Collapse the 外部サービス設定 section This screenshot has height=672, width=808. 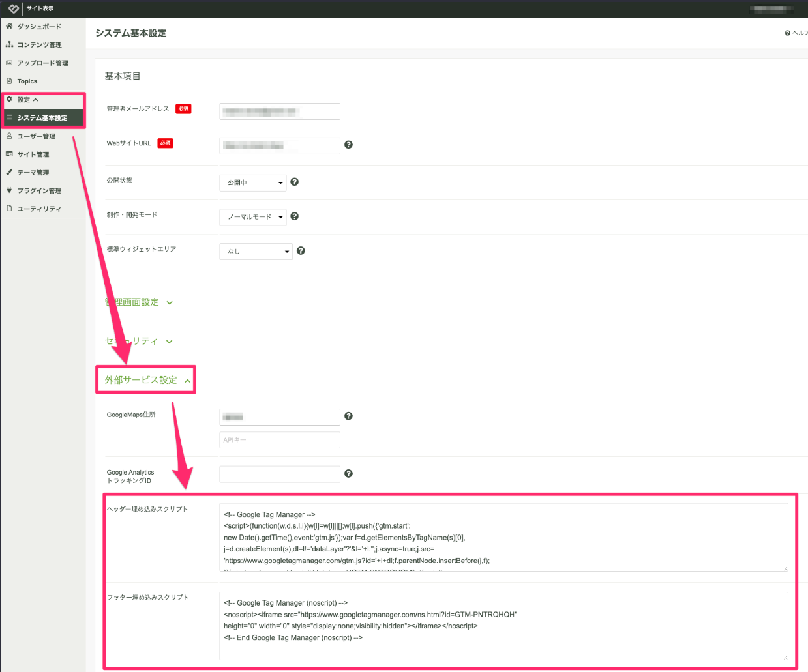(147, 380)
